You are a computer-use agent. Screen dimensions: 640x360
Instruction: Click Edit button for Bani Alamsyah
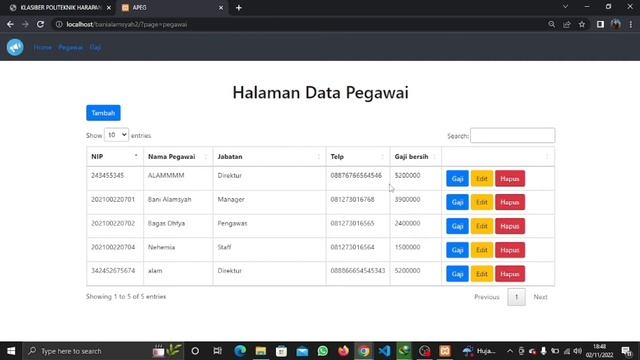tap(482, 202)
